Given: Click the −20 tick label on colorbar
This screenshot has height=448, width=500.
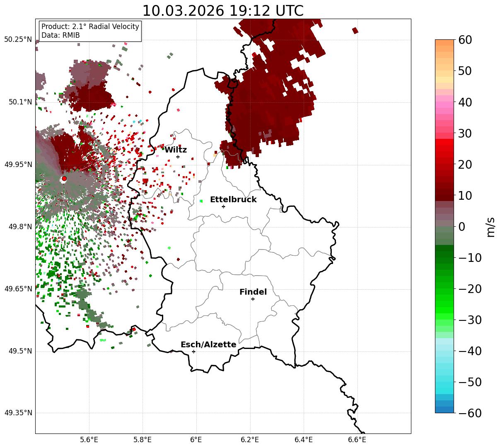Looking at the screenshot, I should point(470,288).
